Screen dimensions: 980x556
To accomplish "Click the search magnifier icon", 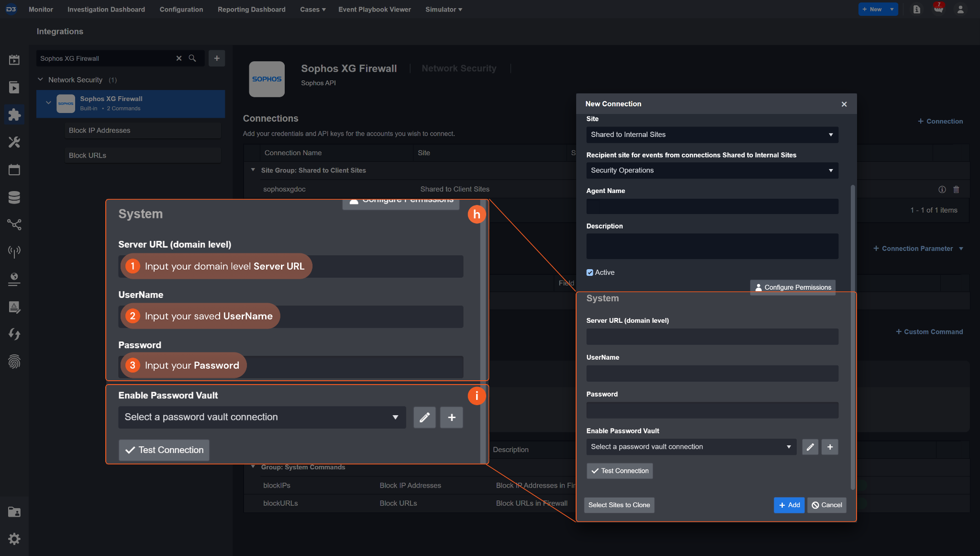I will (192, 58).
